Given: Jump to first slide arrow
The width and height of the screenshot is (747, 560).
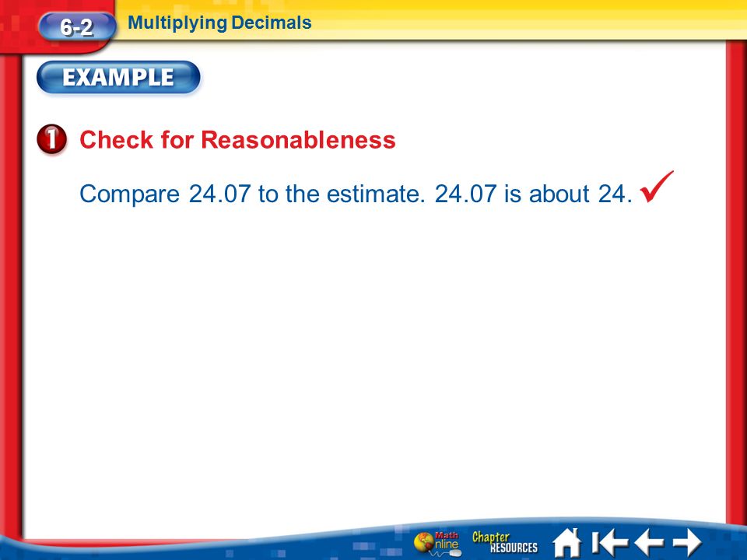Looking at the screenshot, I should [610, 542].
